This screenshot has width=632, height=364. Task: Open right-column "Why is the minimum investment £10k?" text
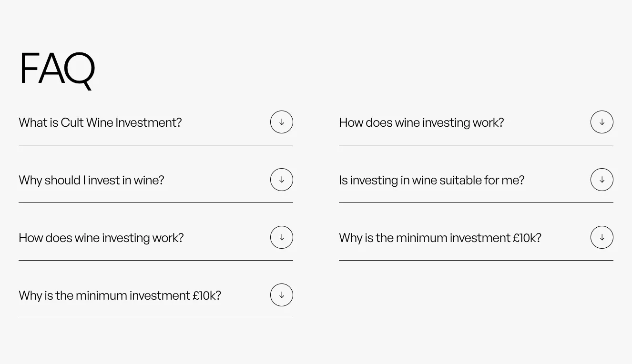click(440, 238)
